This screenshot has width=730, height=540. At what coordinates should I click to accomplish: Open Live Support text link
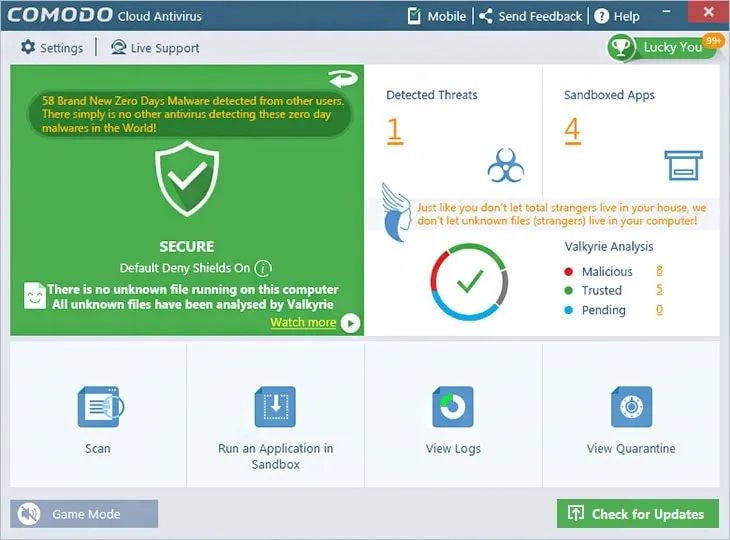pos(165,48)
